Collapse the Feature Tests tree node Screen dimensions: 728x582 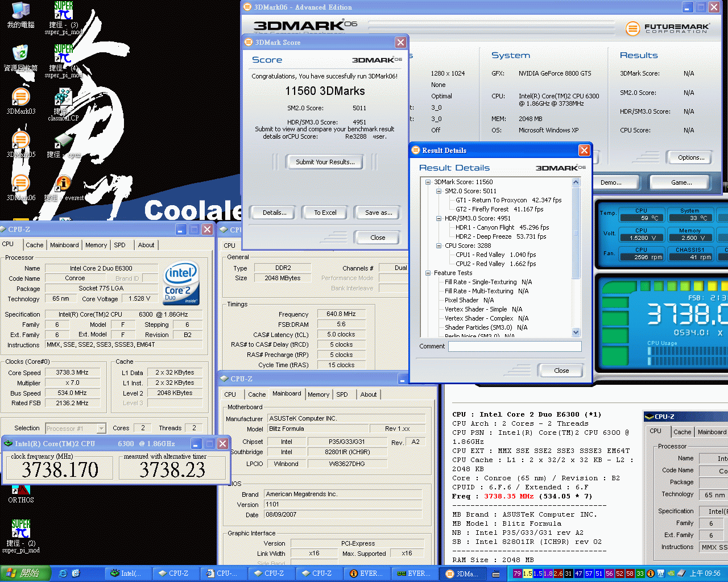[428, 273]
